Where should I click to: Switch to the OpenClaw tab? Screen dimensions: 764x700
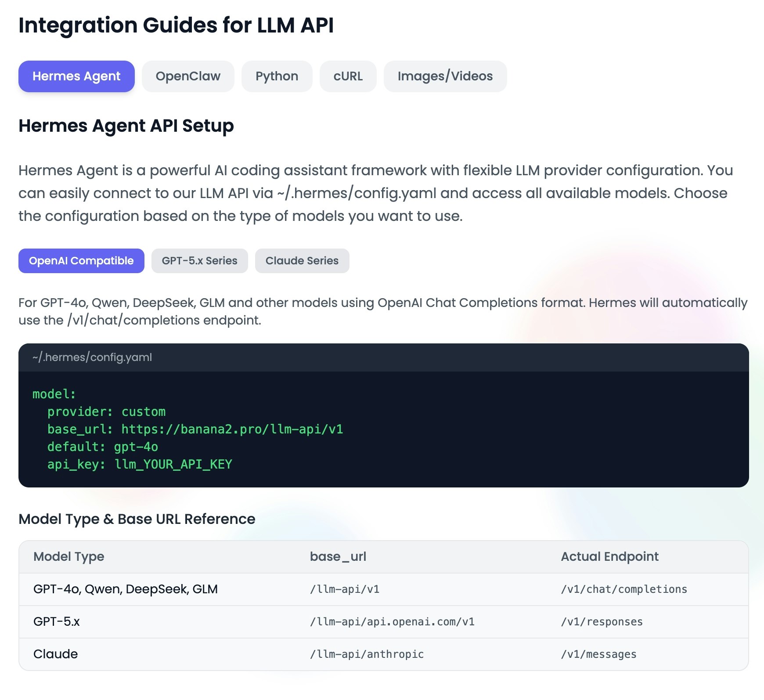(x=188, y=76)
